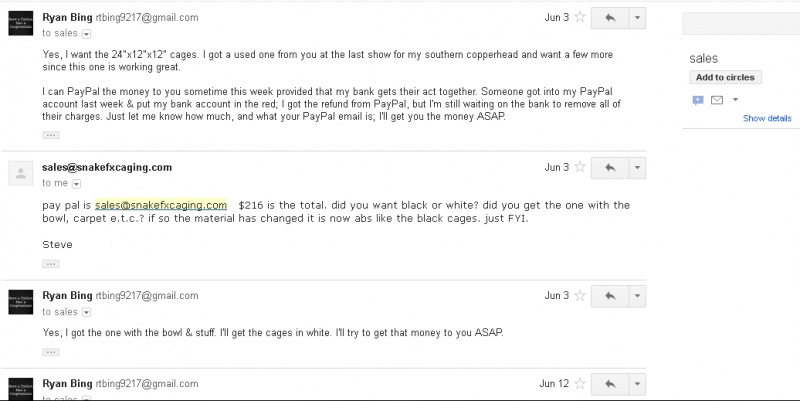This screenshot has width=800, height=401.
Task: Click Ryan Bing's avatar in first message
Action: tap(21, 23)
